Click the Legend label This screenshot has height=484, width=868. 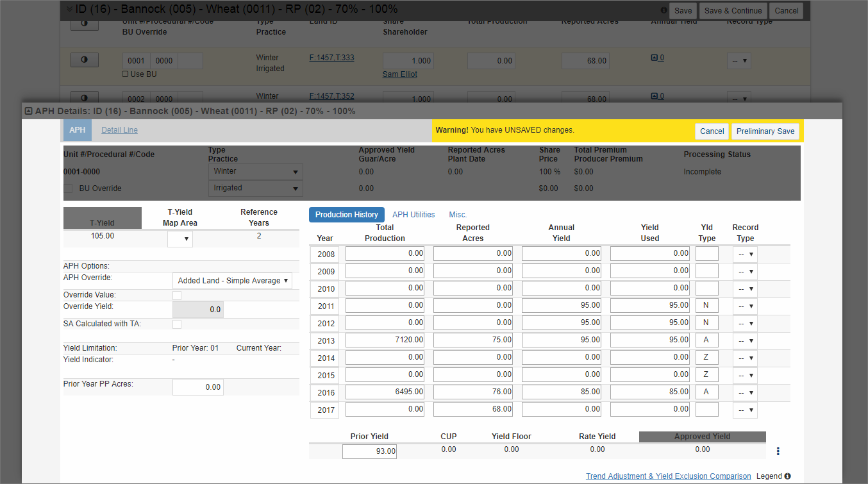pos(769,476)
